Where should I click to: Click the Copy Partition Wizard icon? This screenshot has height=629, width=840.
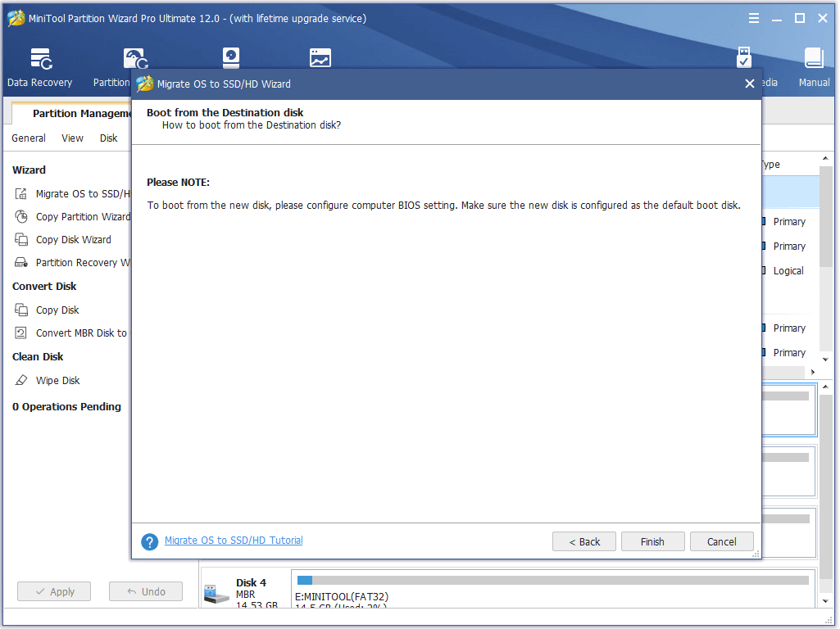click(x=20, y=217)
